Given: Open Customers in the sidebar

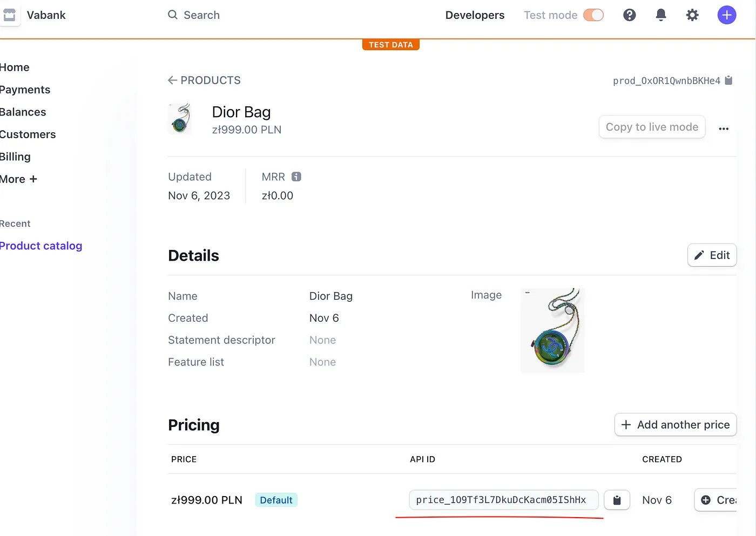Looking at the screenshot, I should (28, 134).
